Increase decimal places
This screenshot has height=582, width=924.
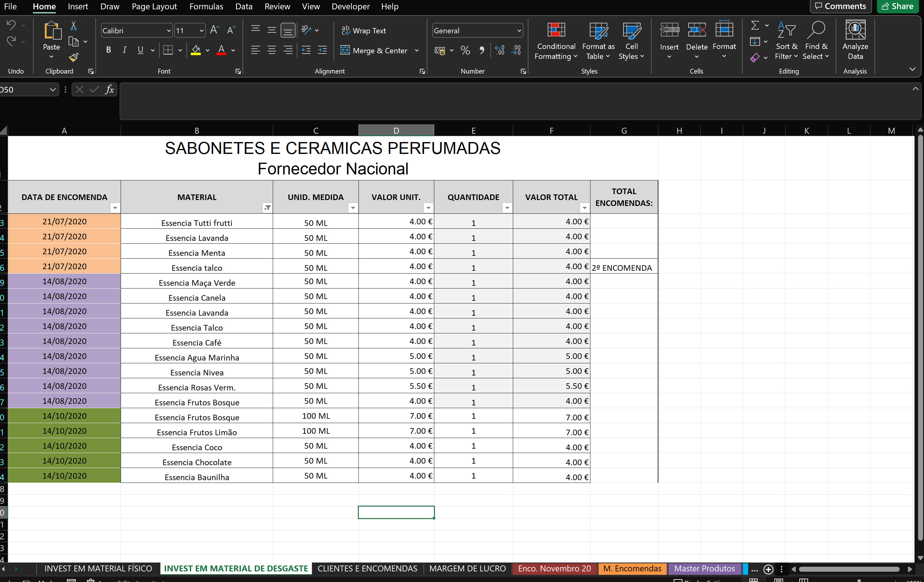click(x=500, y=50)
